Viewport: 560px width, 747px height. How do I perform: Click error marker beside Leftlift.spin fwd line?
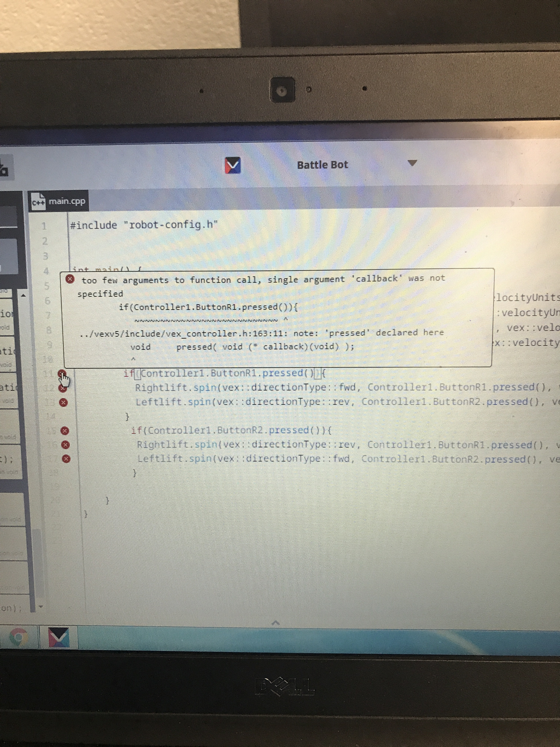pos(66,459)
